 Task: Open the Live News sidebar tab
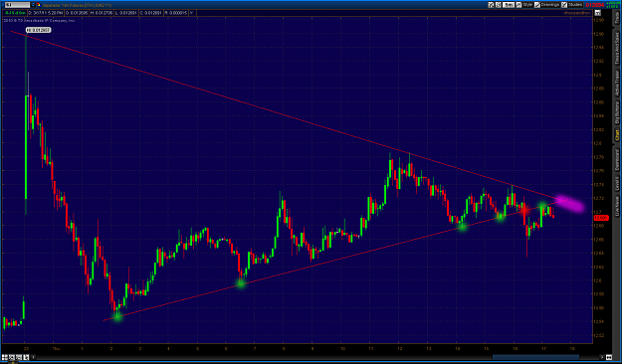point(617,207)
